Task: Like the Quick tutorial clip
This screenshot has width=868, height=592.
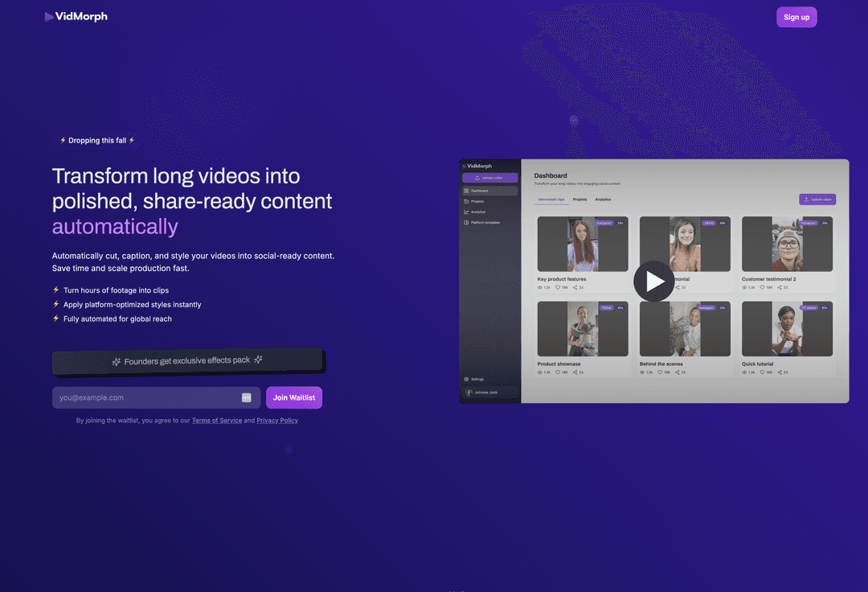Action: (x=762, y=372)
